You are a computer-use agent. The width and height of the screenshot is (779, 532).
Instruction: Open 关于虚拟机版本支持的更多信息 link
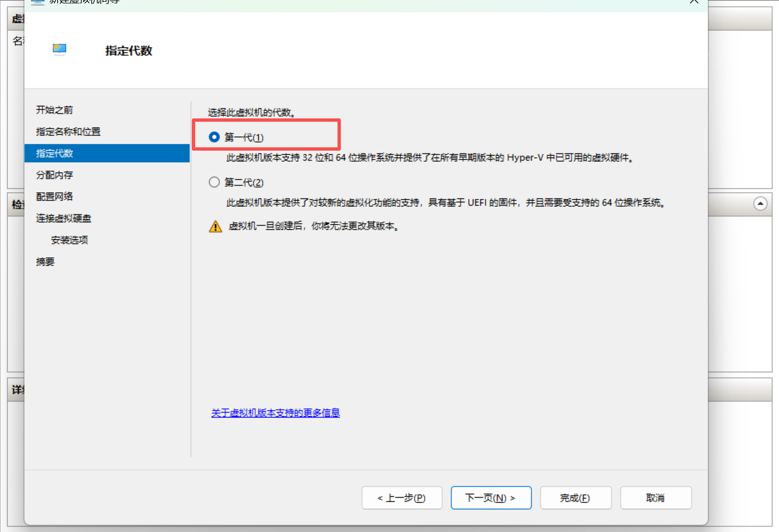click(x=275, y=413)
